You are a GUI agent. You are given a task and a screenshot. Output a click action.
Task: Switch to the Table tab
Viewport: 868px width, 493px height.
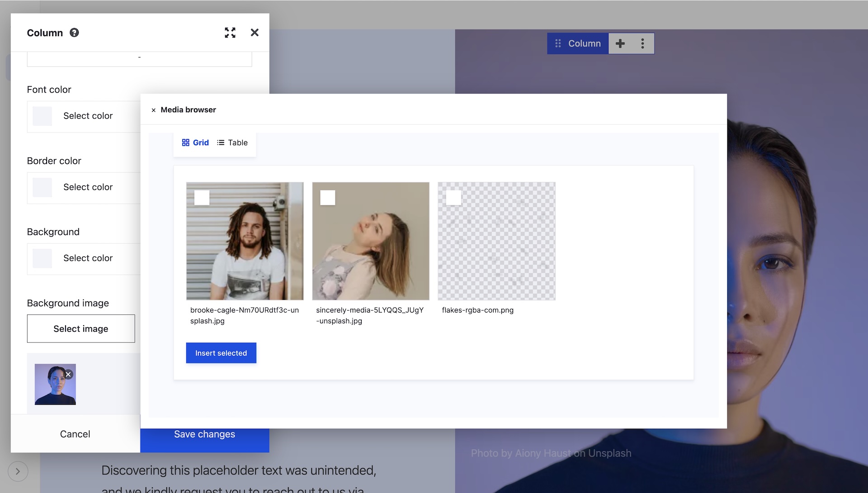[238, 142]
